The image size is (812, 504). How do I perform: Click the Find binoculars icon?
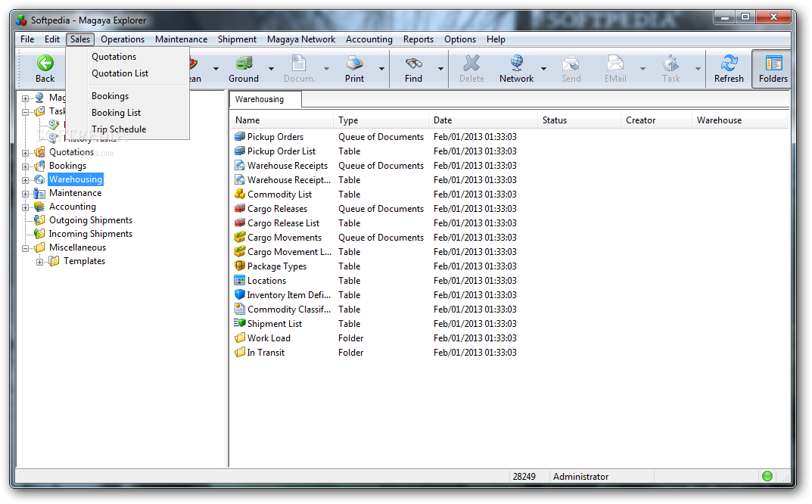point(413,64)
